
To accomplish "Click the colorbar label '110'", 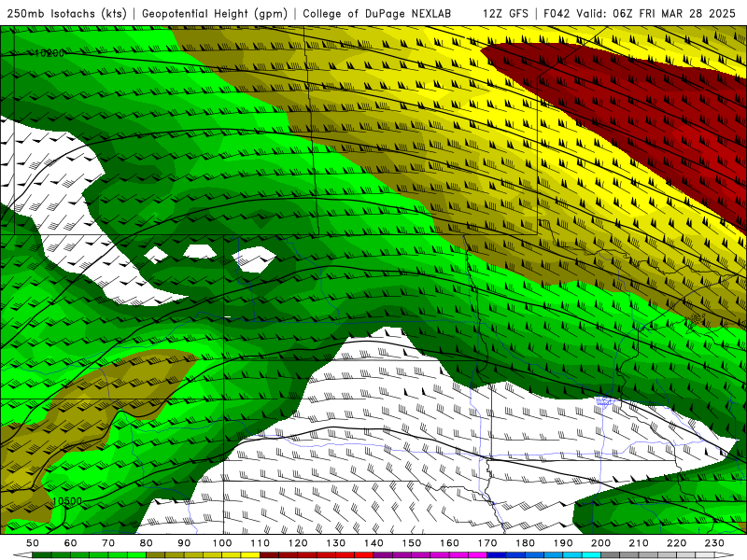I will pyautogui.click(x=261, y=543).
